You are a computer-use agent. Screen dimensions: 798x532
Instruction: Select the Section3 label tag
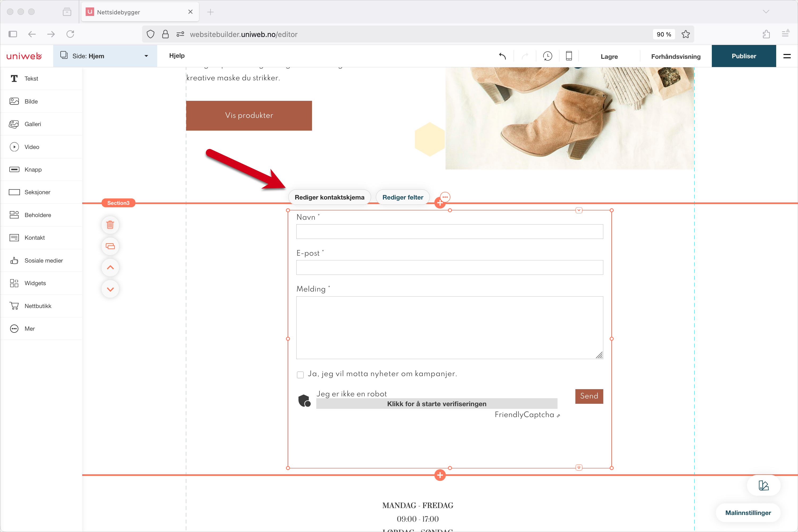[118, 203]
